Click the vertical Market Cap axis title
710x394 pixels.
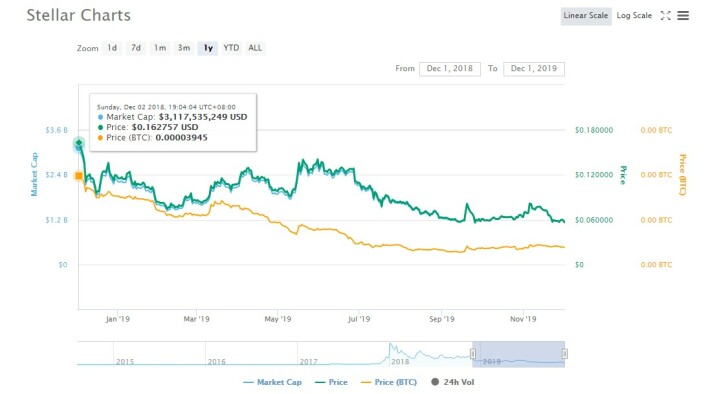coord(34,174)
